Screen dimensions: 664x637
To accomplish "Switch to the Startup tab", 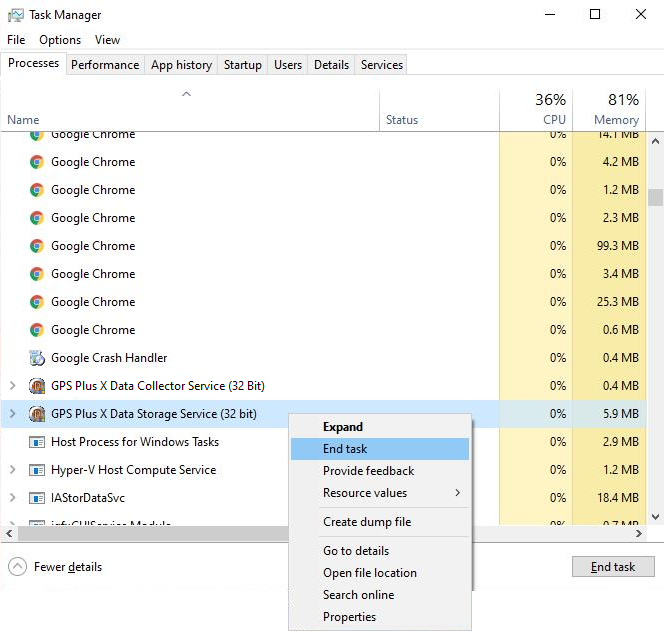I will pyautogui.click(x=243, y=65).
